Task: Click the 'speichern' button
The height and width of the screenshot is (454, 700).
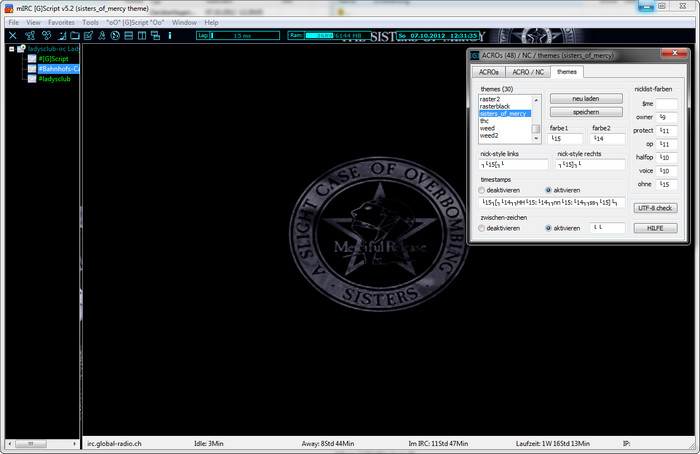Action: pyautogui.click(x=586, y=112)
